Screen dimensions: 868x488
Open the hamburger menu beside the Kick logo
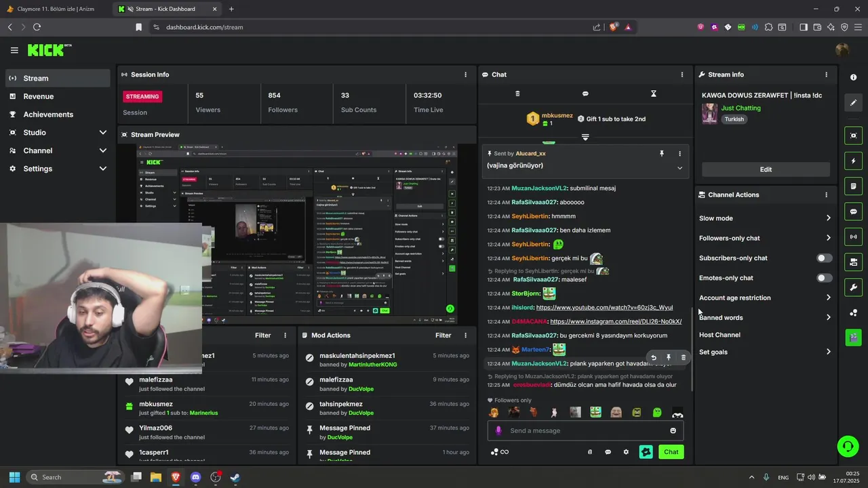[14, 50]
